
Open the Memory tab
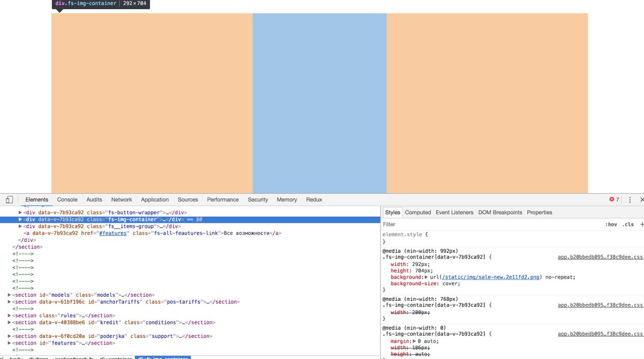[287, 200]
